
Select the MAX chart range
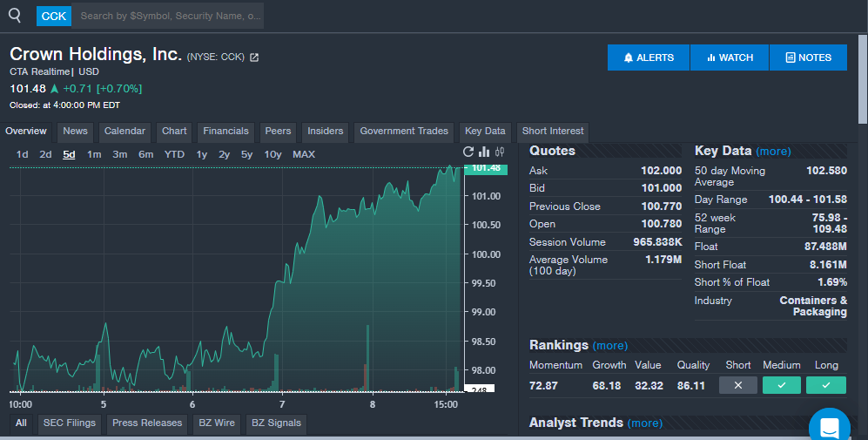pos(304,154)
